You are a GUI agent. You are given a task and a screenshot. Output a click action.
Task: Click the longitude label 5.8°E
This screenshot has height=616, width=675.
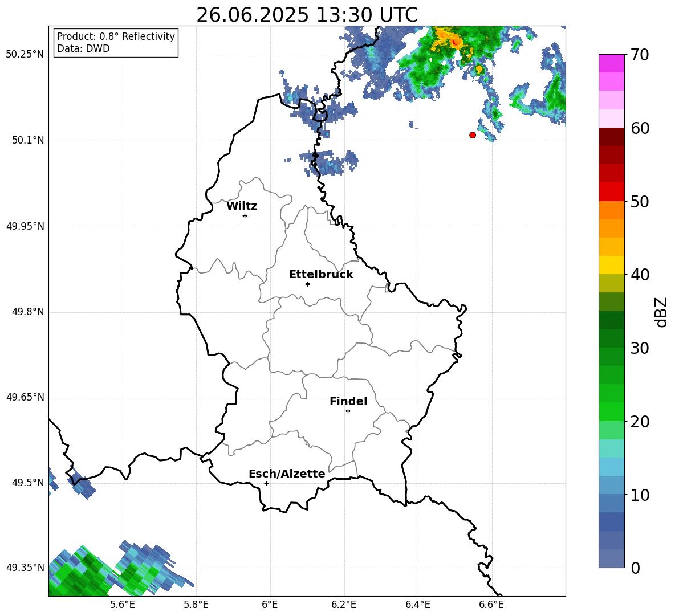pos(196,605)
